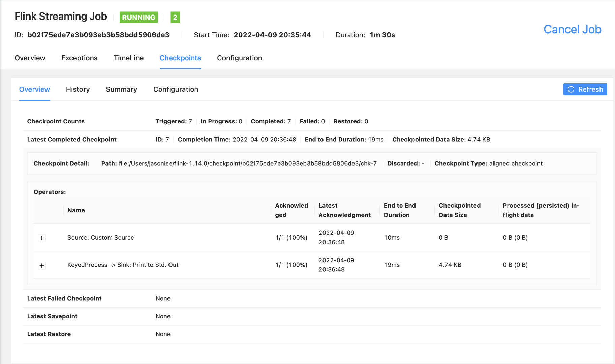The image size is (615, 364).
Task: Click the Failed: 0 count
Action: tap(312, 121)
